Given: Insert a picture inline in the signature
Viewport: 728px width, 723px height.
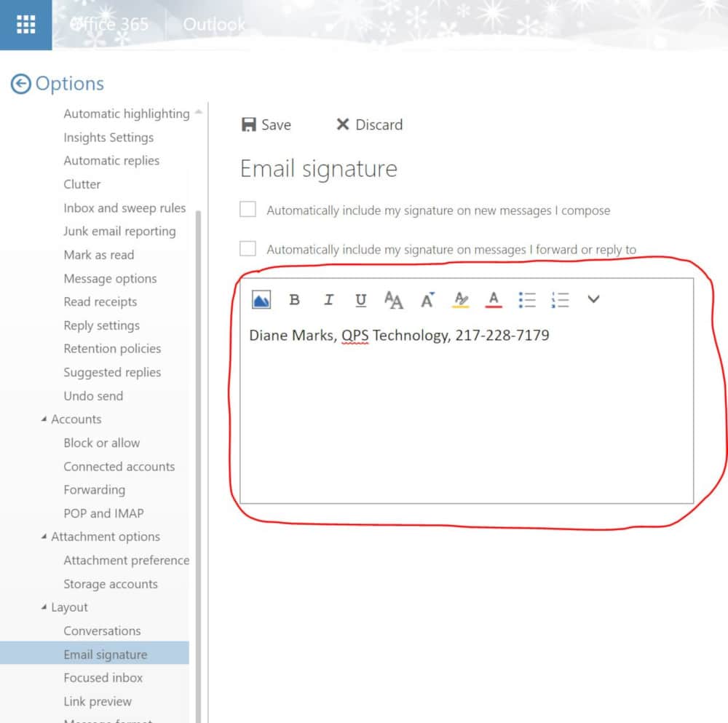Looking at the screenshot, I should pyautogui.click(x=261, y=299).
